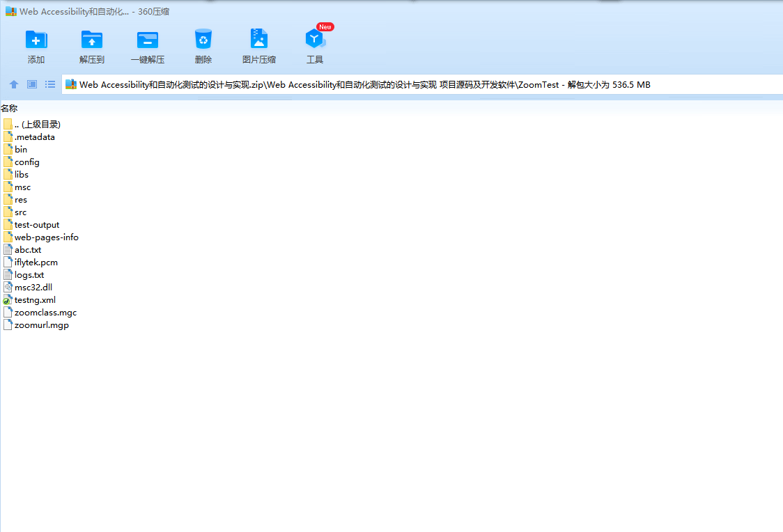Select the config folder

[22, 162]
